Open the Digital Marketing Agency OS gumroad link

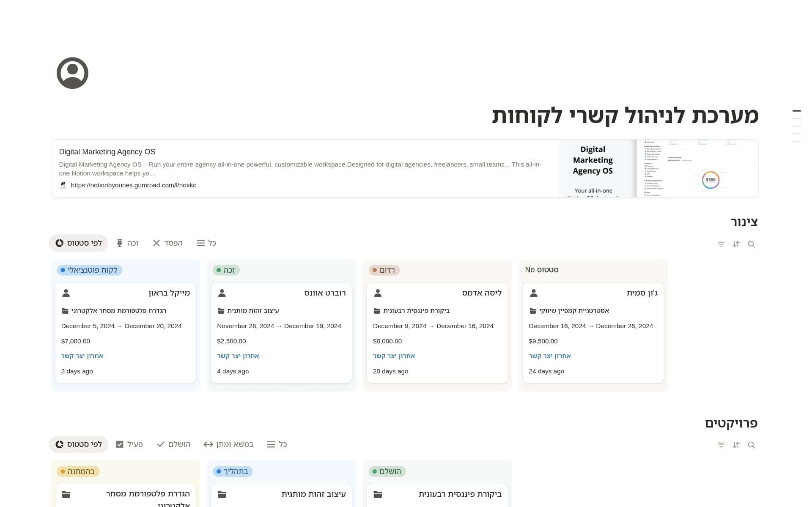(133, 185)
